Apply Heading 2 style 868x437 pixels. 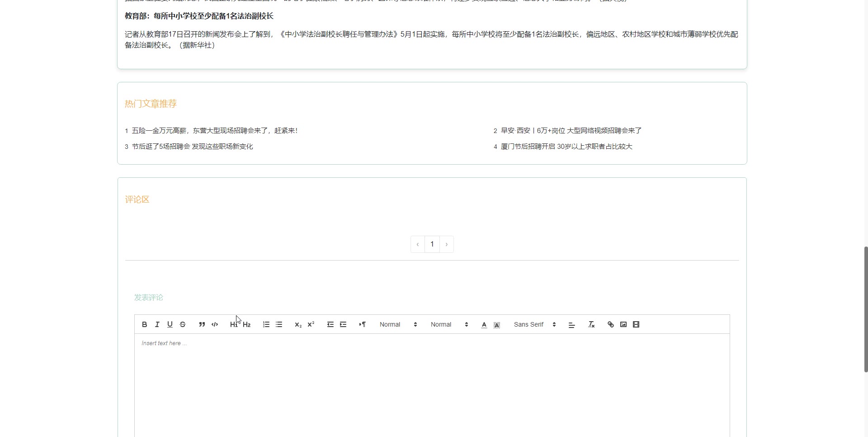click(x=247, y=324)
